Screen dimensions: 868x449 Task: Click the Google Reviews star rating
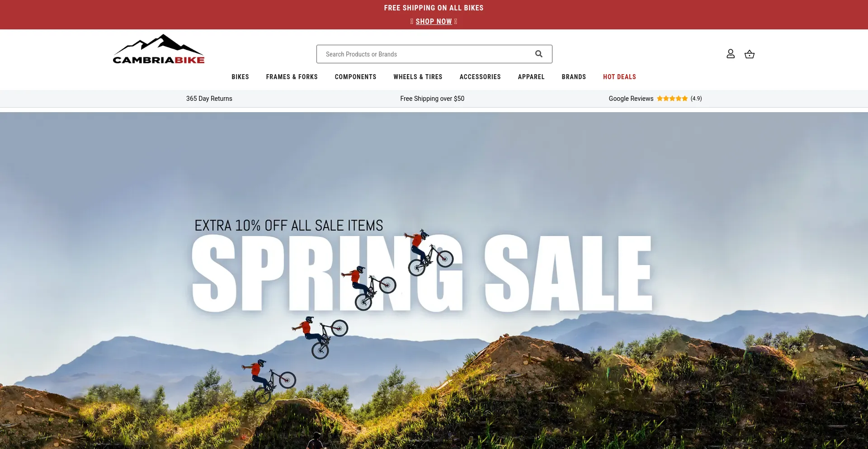tap(672, 99)
